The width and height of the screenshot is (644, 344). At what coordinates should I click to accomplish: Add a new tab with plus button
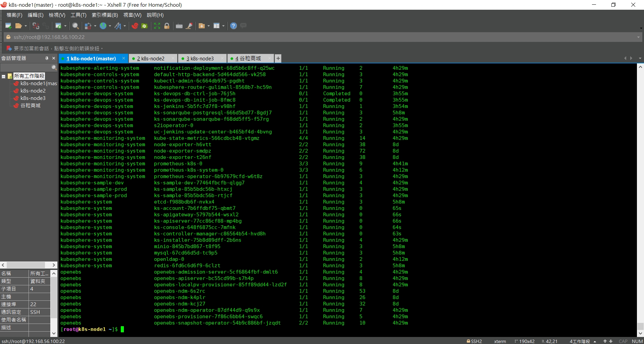pos(278,59)
